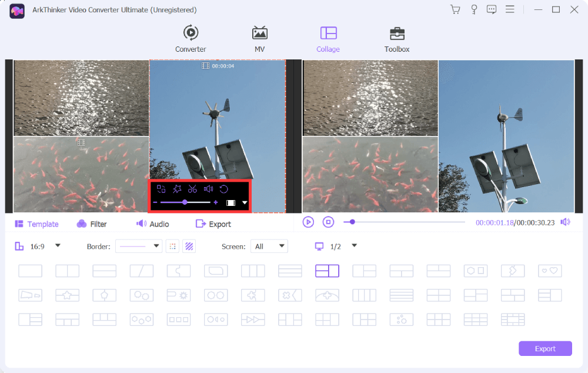588x373 pixels.
Task: Click the fit-mode frame icon
Action: [230, 203]
